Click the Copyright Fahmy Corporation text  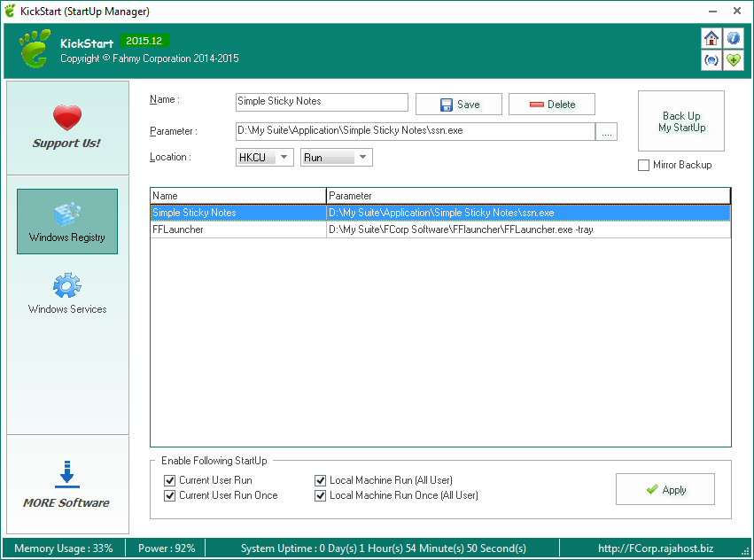point(150,58)
